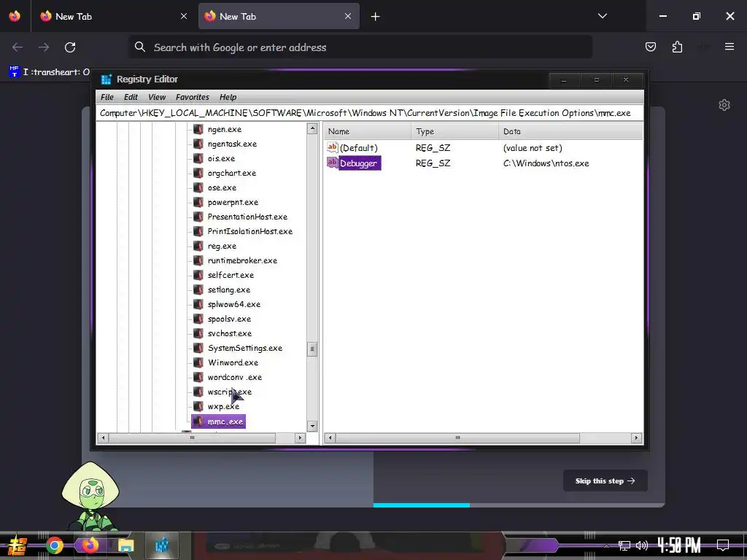Select the setlang.exe key icon
The image size is (747, 560).
pos(198,289)
